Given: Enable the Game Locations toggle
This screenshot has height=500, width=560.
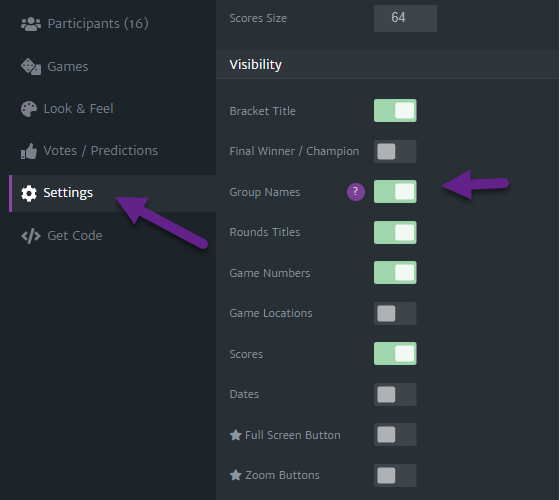Looking at the screenshot, I should click(395, 314).
